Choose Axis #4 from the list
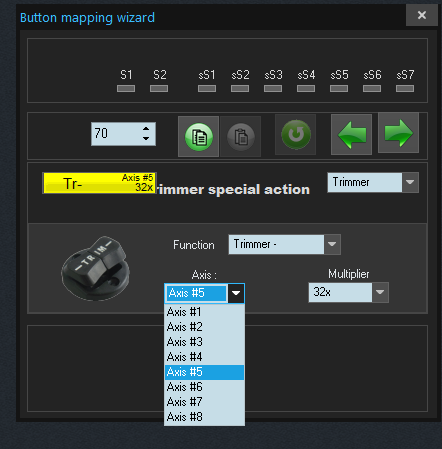Viewport: 442px width, 449px height. [204, 357]
